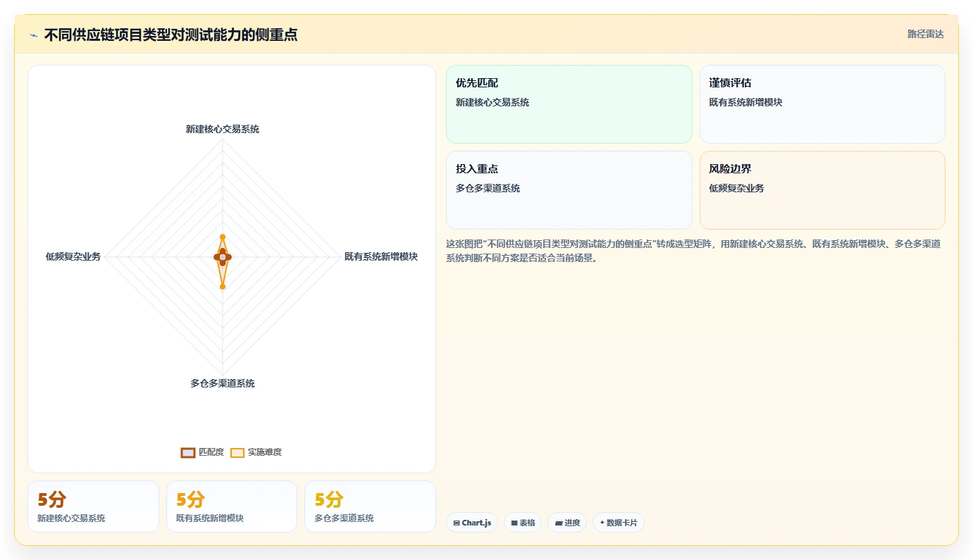The image size is (973, 560).
Task: Click the lightning icon beside the title
Action: (x=33, y=35)
